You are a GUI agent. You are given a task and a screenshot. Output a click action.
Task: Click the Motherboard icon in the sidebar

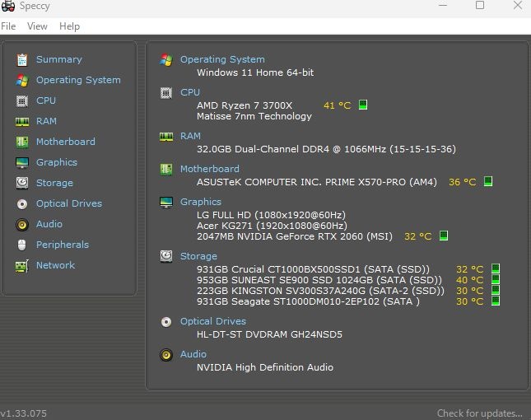pos(22,142)
